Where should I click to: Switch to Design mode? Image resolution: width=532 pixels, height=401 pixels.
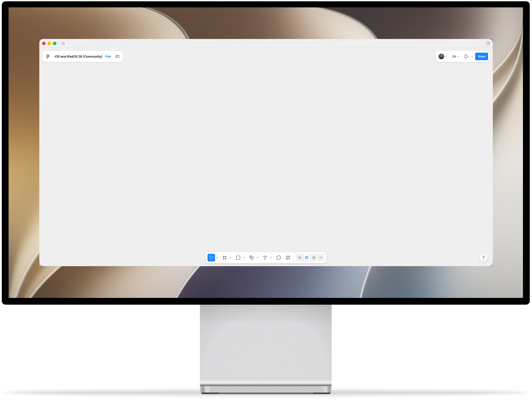pyautogui.click(x=307, y=258)
